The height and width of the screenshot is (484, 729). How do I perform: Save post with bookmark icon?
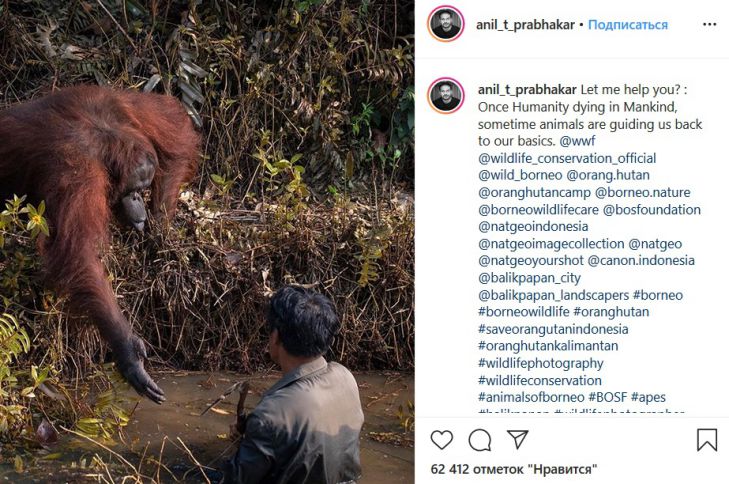click(706, 440)
